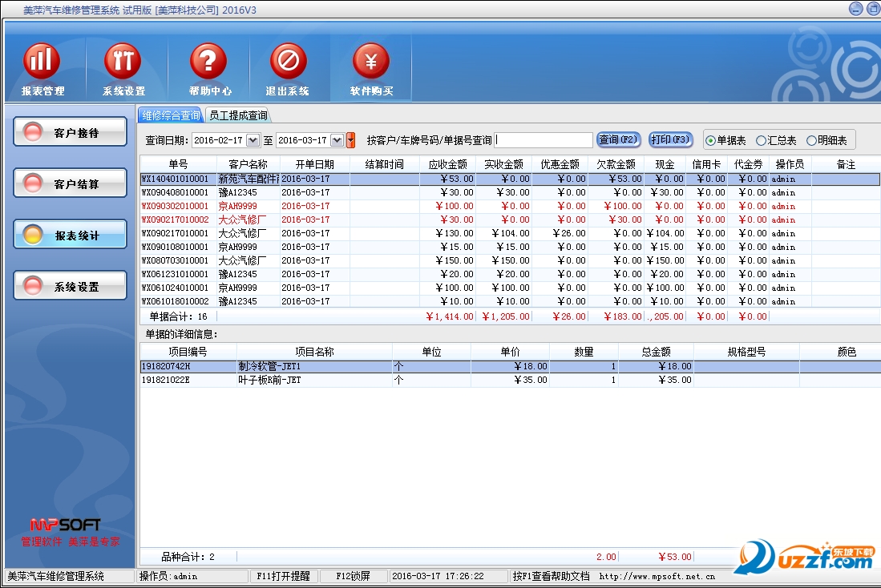881x588 pixels.
Task: Open the end date 2016-03-17 dropdown
Action: 337,140
